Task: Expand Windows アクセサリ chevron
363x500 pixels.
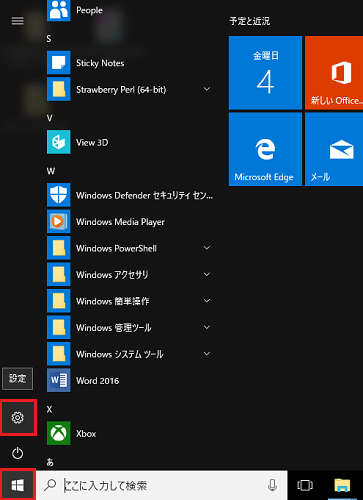Action: pos(207,274)
